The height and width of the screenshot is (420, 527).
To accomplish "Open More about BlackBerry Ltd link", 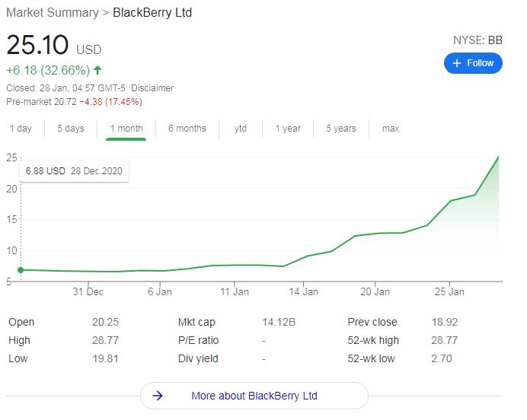I will pos(254,396).
